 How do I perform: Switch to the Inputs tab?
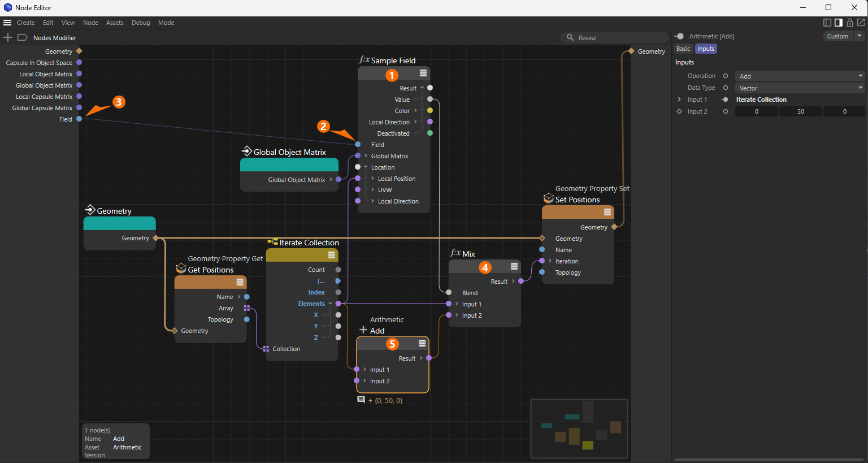pyautogui.click(x=706, y=49)
